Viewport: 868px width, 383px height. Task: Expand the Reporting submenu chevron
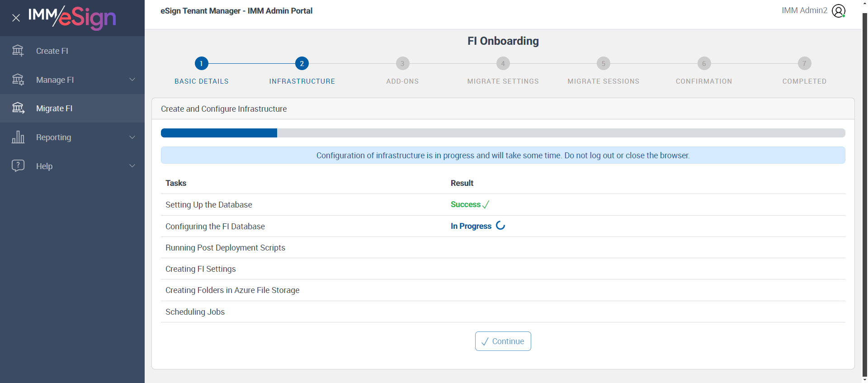click(132, 137)
